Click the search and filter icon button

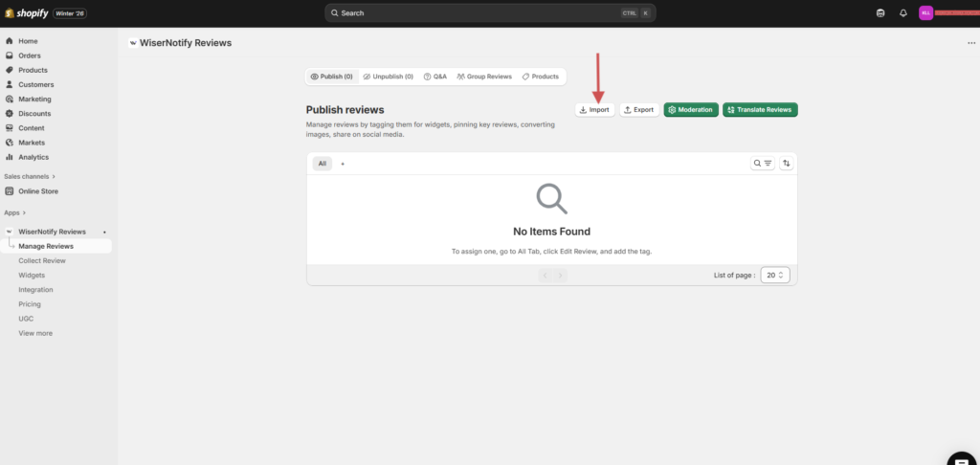tap(762, 164)
